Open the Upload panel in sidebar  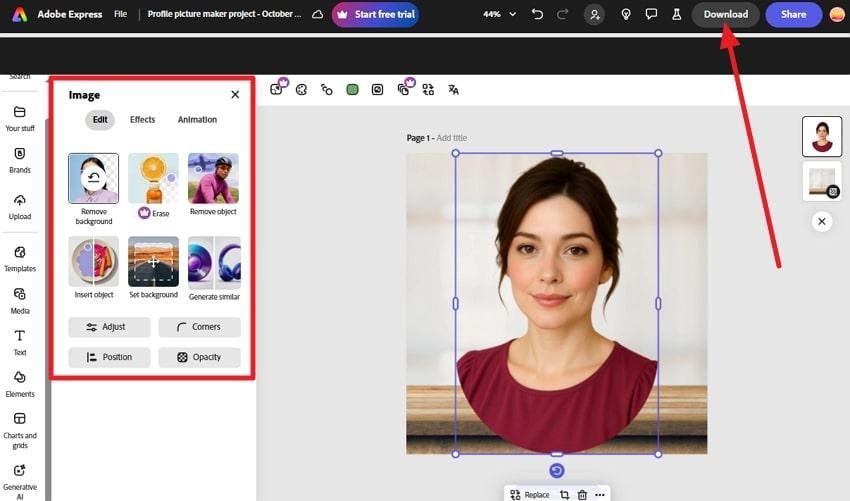(x=20, y=207)
